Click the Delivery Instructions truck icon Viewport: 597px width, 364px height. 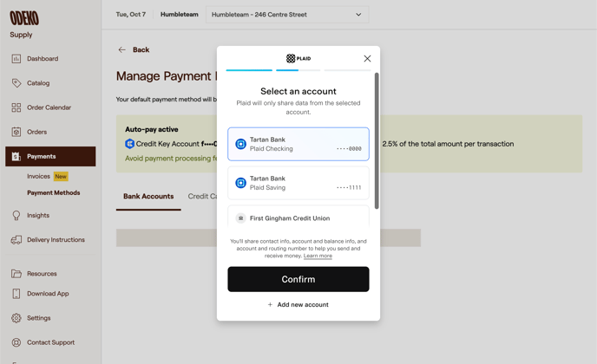(x=16, y=240)
